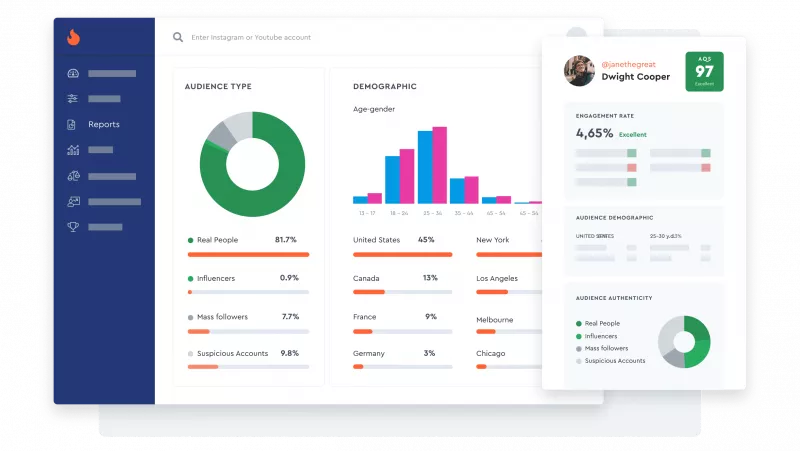Viewport: 800px width, 451px height.
Task: Click the Audience Authenticity small donut chart
Action: pos(684,342)
